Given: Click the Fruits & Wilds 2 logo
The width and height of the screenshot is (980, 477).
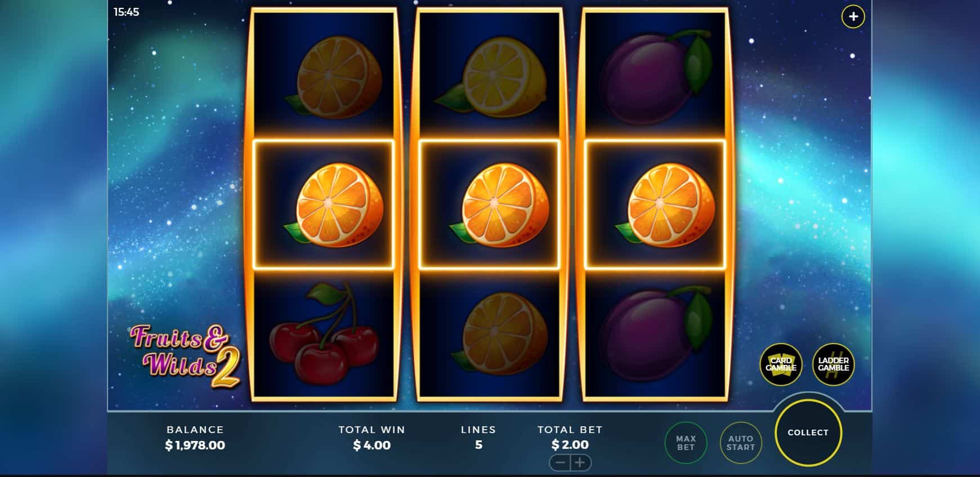Looking at the screenshot, I should point(185,356).
